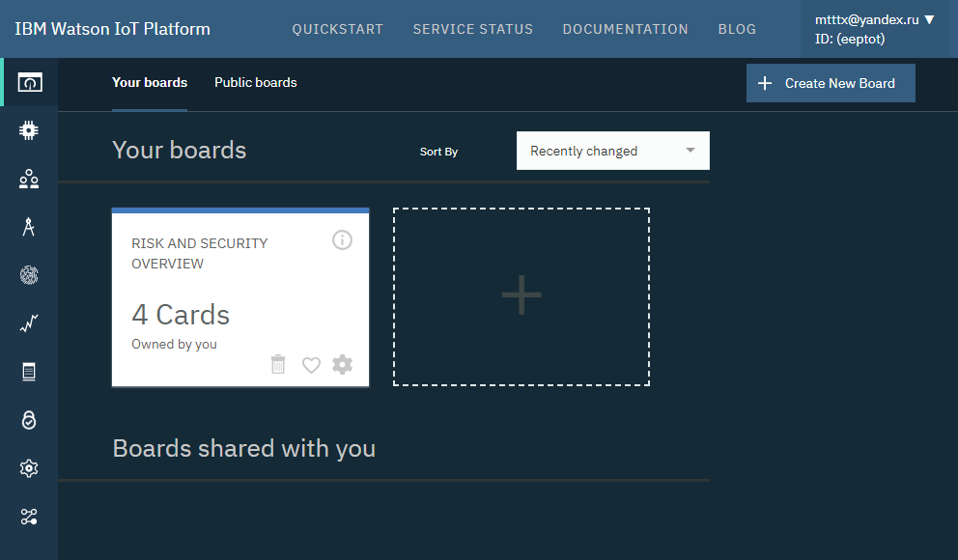Favorite the Risk and Security Overview board

pyautogui.click(x=310, y=365)
